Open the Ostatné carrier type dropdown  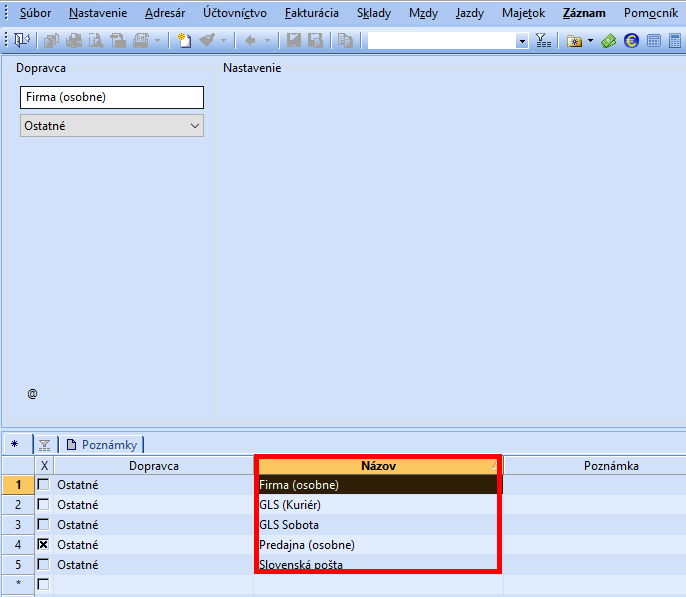click(112, 126)
